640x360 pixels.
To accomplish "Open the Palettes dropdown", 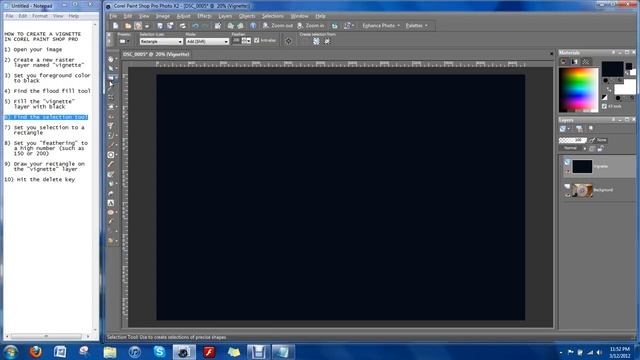I will click(417, 26).
